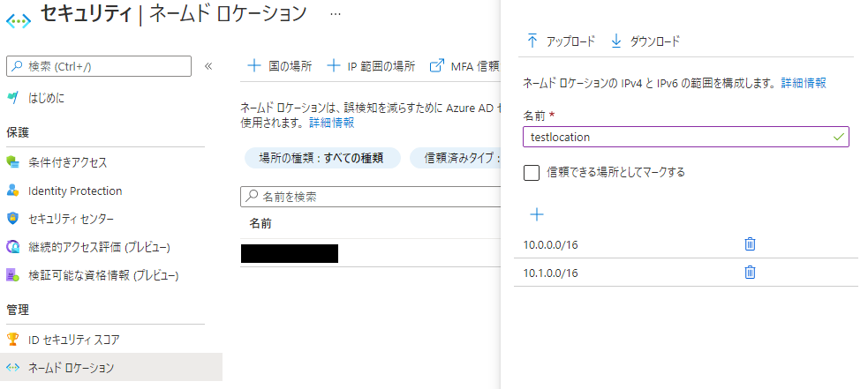Screen dimensions: 868x389
Task: Click the 条件付きアクセス icon
Action: pos(12,162)
